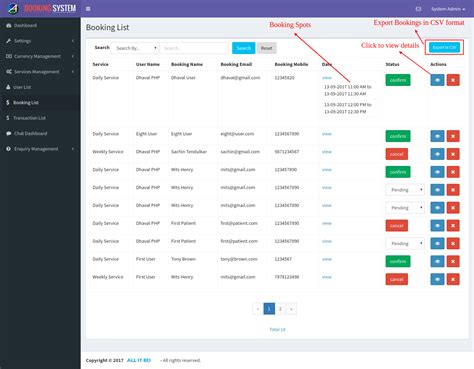Open ALL IT BD footer link
Screen dimensions: 474x369
[139, 360]
